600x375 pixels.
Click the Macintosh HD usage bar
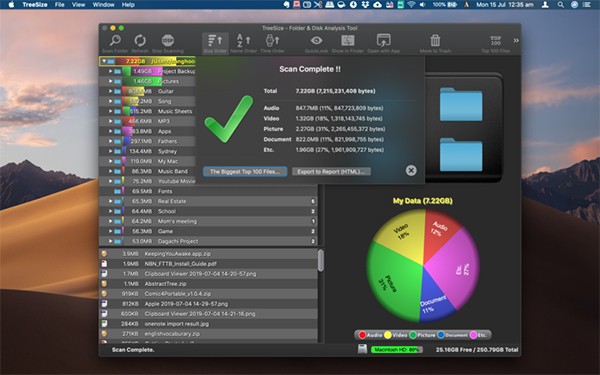(x=396, y=349)
